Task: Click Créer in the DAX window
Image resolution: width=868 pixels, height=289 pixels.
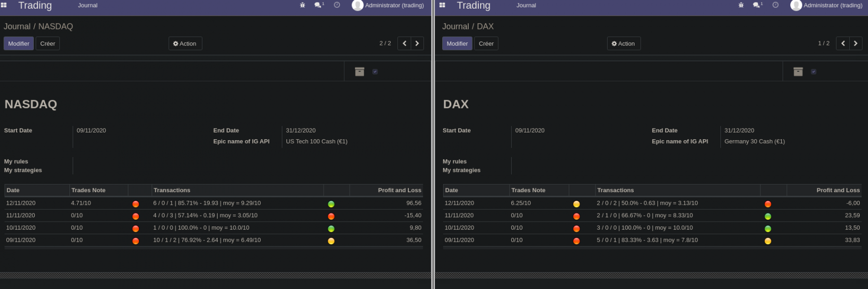Action: 486,43
